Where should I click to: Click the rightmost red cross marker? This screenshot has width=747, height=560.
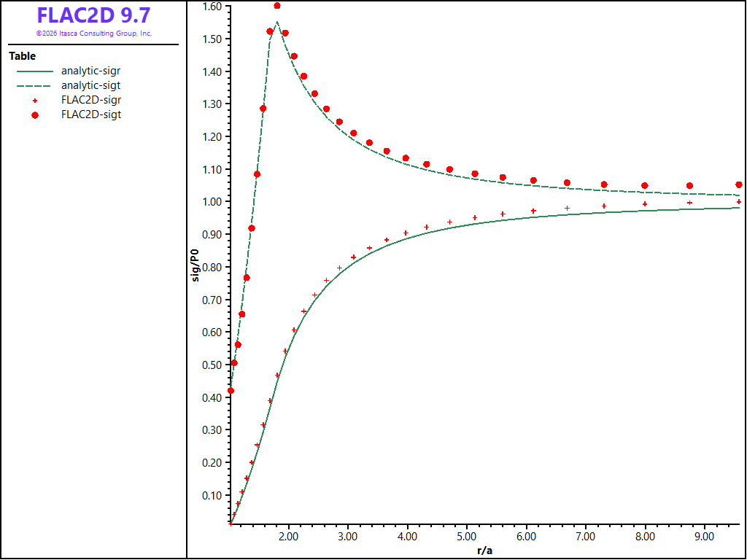tap(739, 202)
